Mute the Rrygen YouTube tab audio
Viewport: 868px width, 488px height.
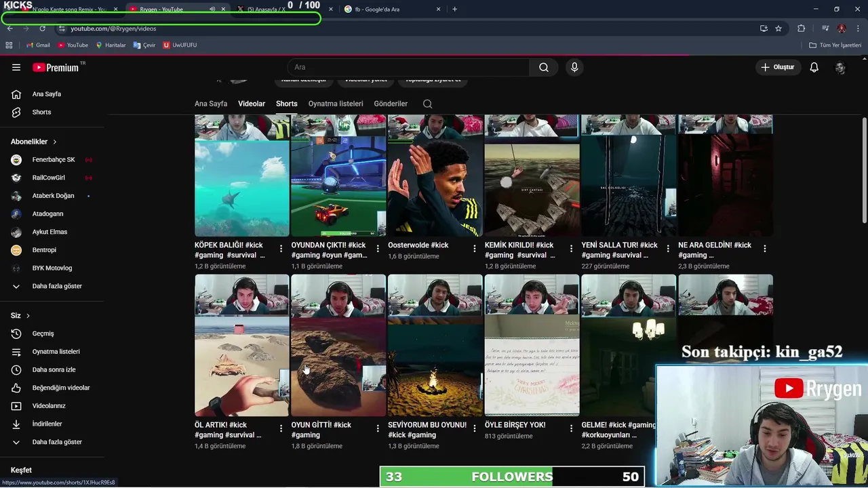click(x=212, y=9)
